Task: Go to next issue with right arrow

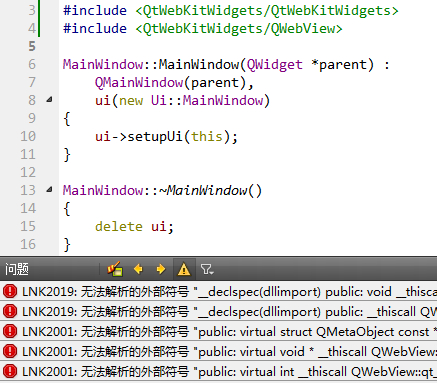Action: (x=161, y=269)
